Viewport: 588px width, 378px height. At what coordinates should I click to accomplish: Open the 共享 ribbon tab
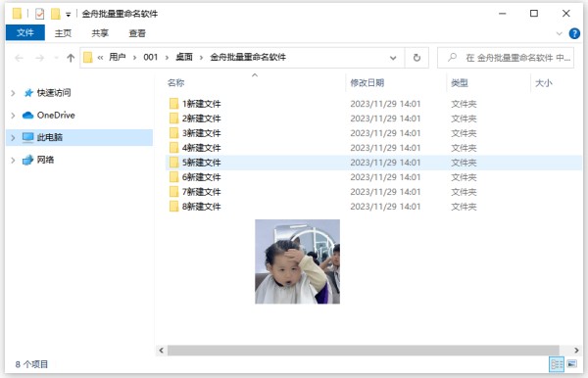[100, 33]
